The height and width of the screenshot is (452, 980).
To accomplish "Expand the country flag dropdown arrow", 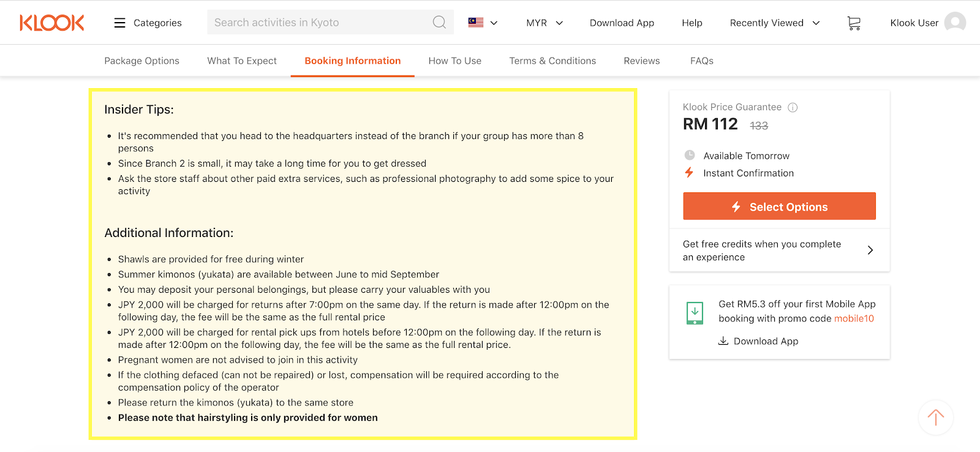I will point(494,23).
